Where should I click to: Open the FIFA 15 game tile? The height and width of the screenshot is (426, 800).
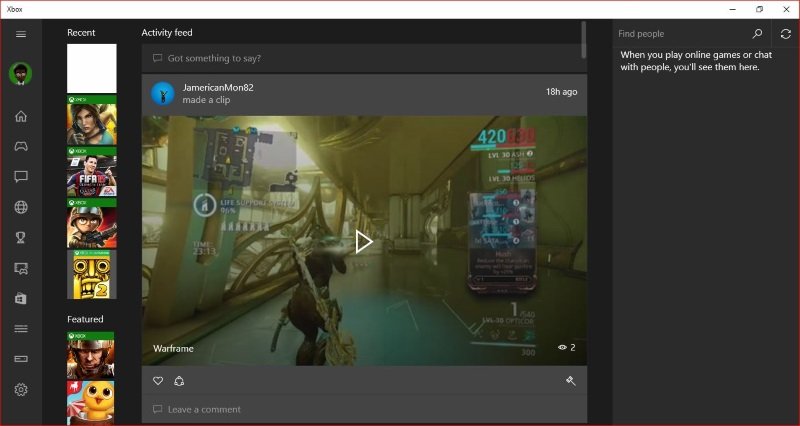92,172
